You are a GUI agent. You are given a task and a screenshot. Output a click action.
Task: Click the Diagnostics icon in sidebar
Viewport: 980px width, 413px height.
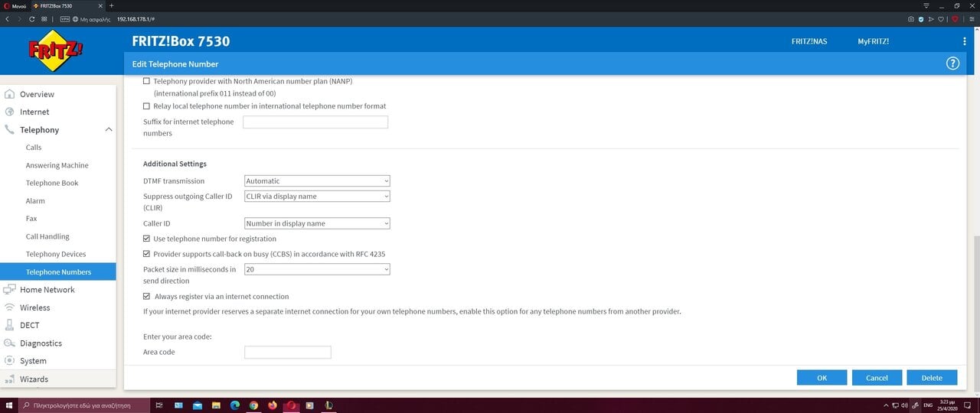[10, 343]
